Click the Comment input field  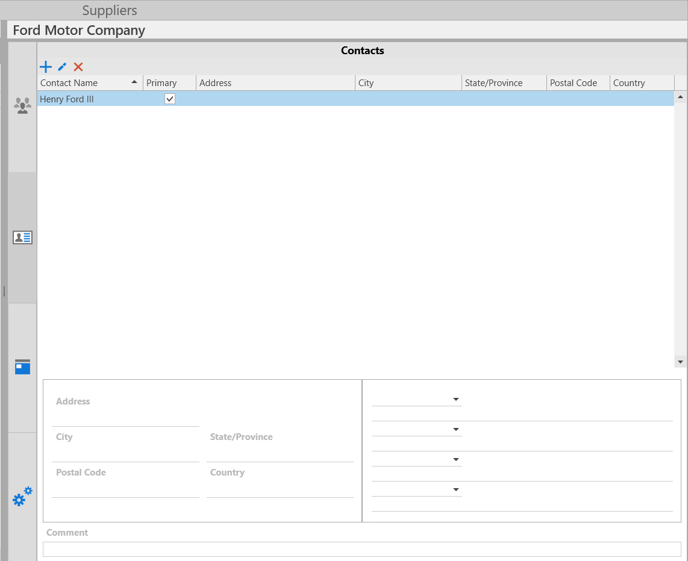coord(362,549)
